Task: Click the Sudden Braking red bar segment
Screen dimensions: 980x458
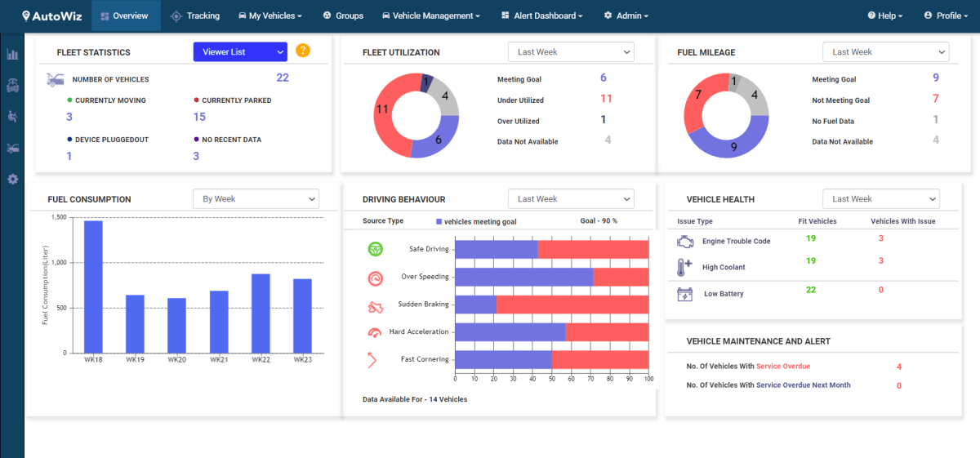Action: tap(572, 305)
